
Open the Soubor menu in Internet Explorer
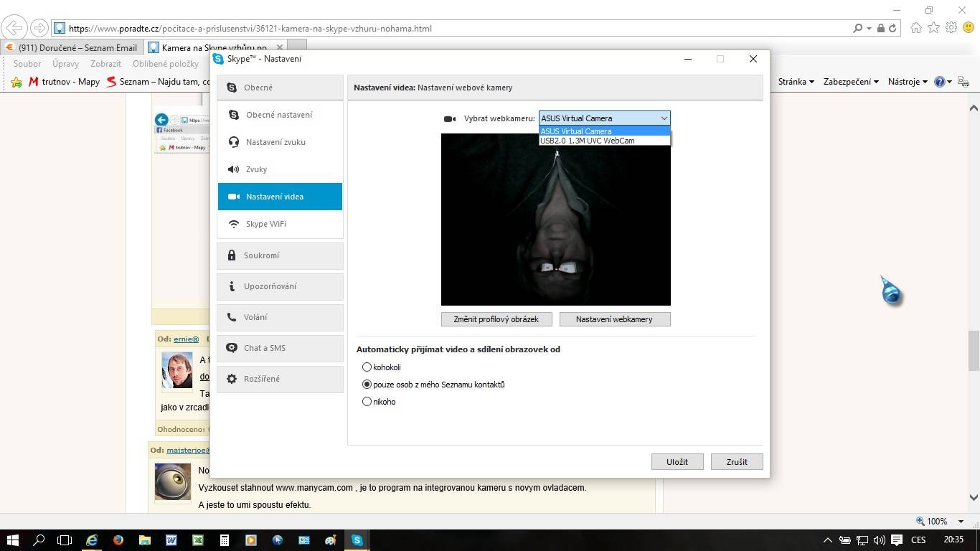tap(27, 64)
